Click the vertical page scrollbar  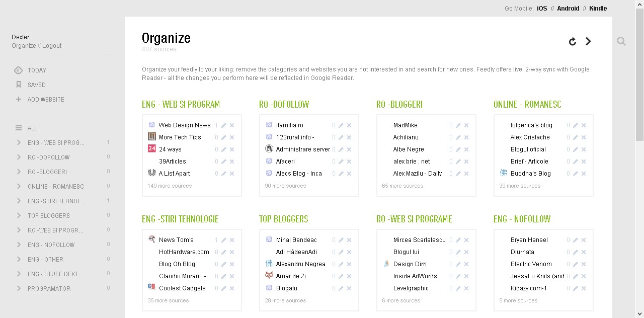click(x=639, y=159)
